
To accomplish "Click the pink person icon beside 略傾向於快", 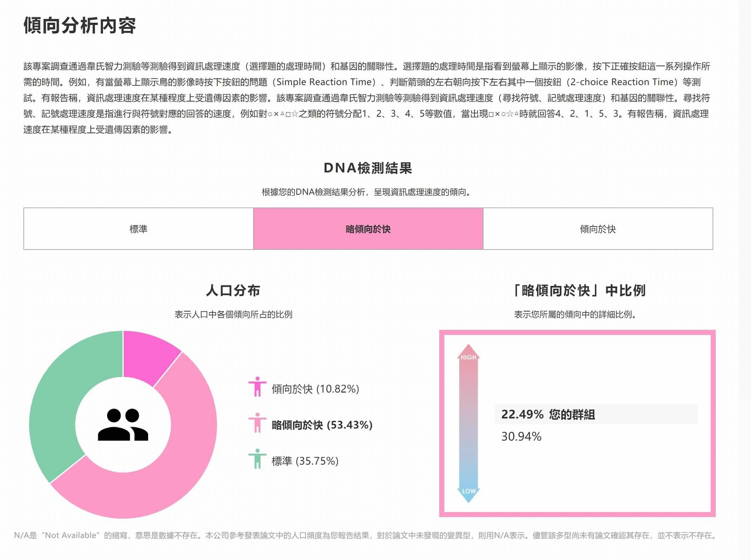I will click(x=257, y=423).
